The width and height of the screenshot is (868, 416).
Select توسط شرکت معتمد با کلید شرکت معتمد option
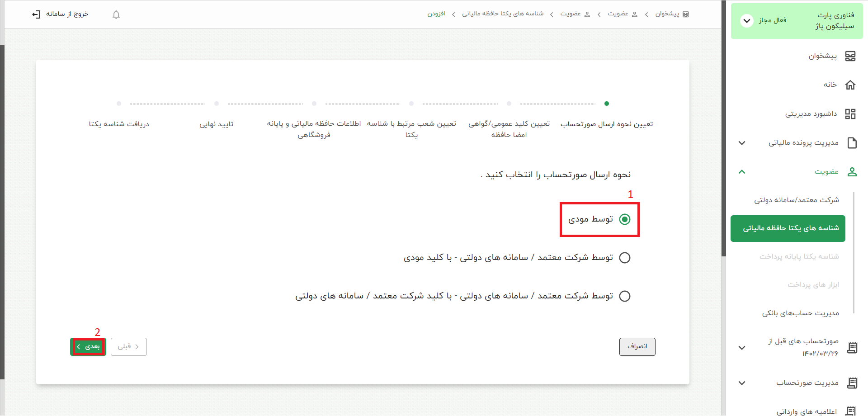pos(625,296)
